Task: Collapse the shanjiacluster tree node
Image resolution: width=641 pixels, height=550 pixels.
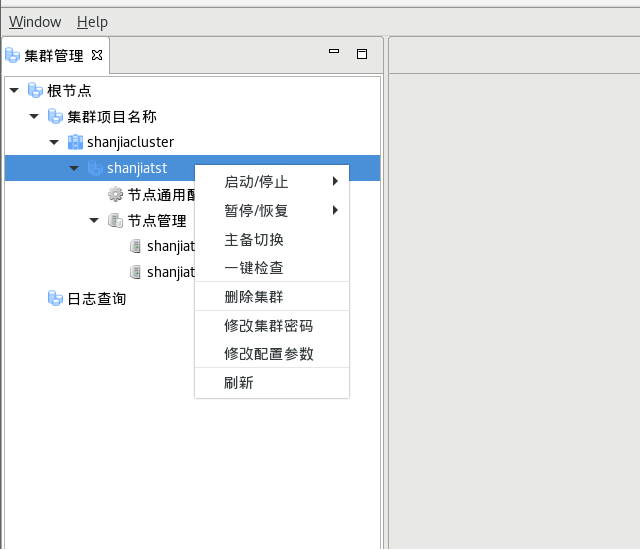Action: (x=54, y=143)
